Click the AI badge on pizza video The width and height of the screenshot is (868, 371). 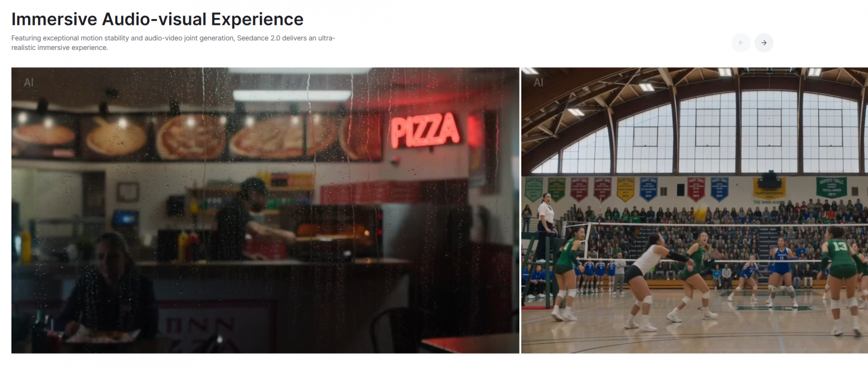[x=29, y=83]
